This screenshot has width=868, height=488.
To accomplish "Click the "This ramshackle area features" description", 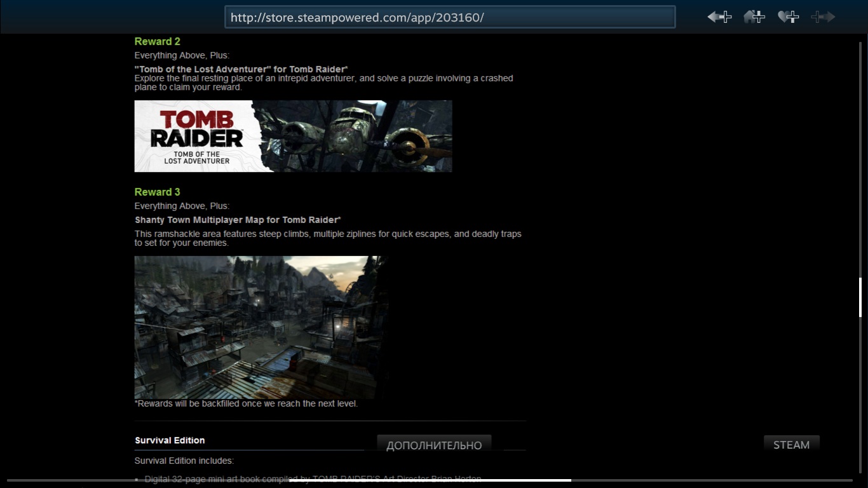I will click(x=328, y=238).
